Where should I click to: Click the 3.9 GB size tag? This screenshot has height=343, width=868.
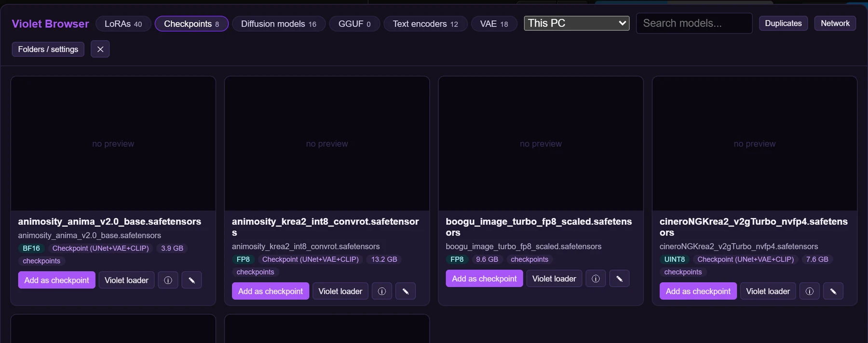pos(172,249)
